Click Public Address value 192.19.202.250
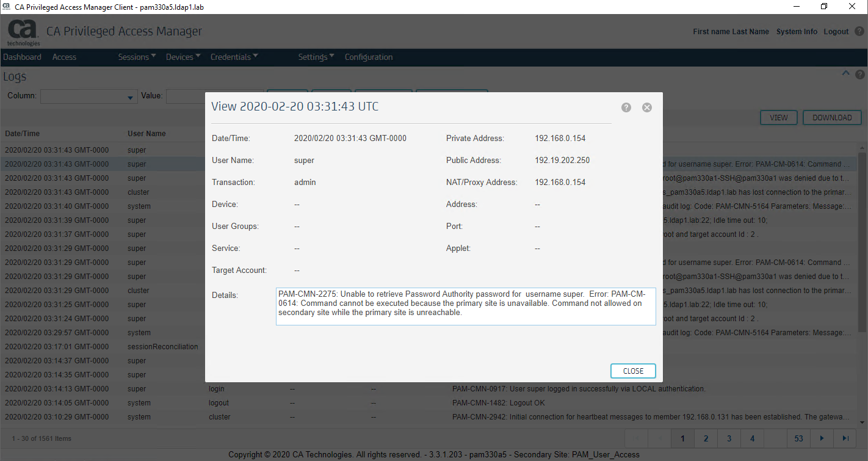Viewport: 868px width, 461px height. [562, 161]
